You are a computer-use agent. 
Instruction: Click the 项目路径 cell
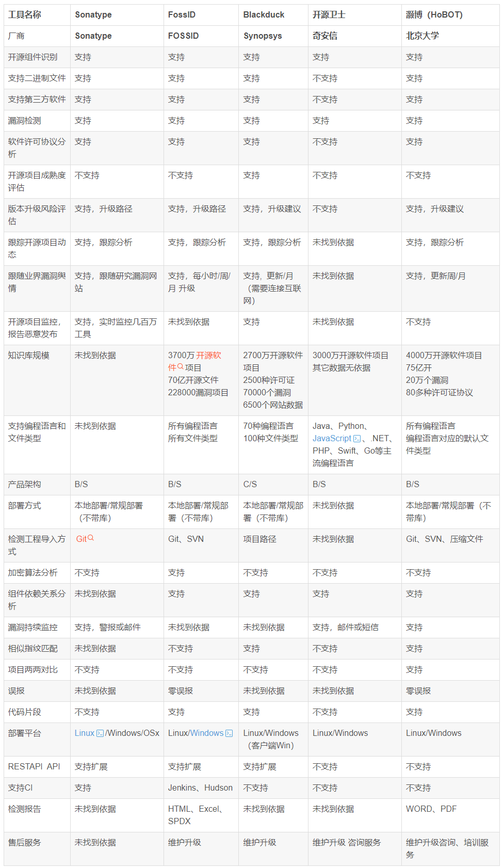(273, 545)
